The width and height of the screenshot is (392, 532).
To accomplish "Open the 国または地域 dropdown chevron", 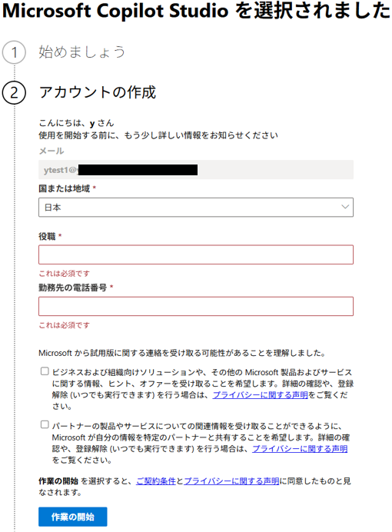I will point(345,207).
